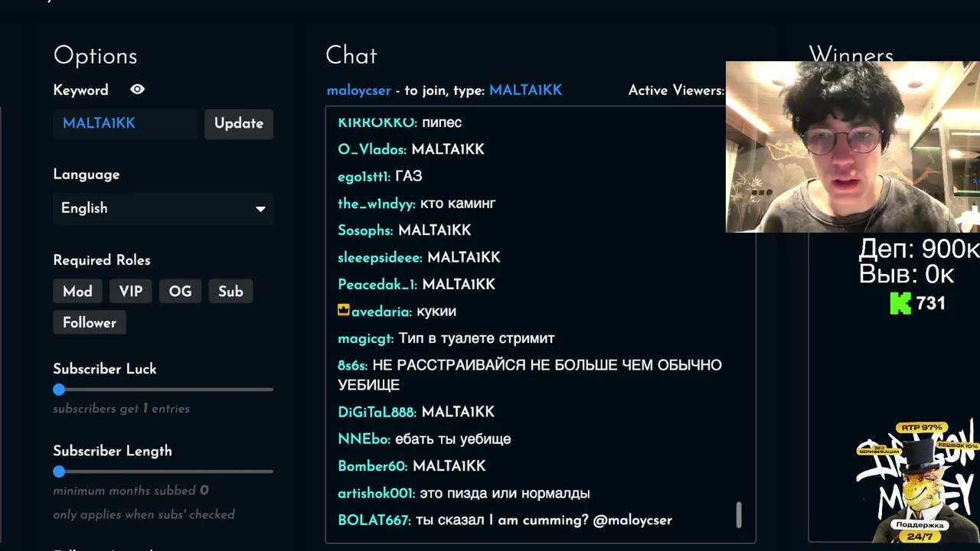This screenshot has height=551, width=980.
Task: Toggle the VIP required role
Action: point(131,292)
